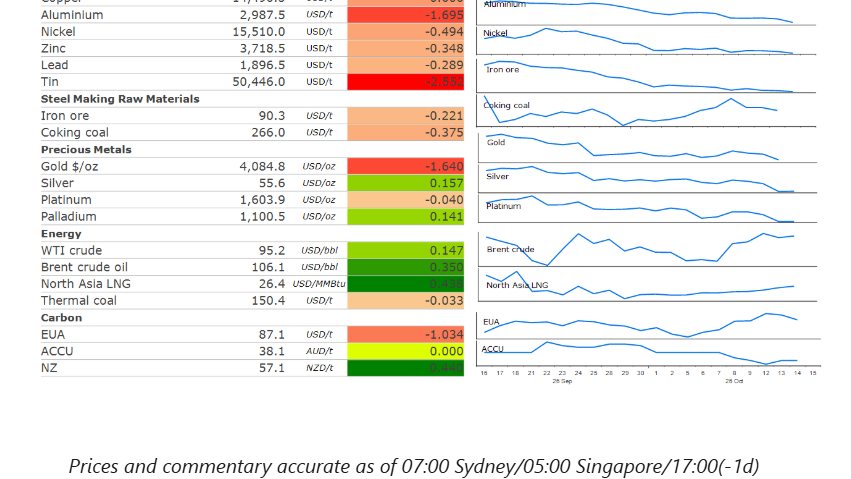851x479 pixels.
Task: Click Platinum price 1,603.9
Action: pos(262,200)
